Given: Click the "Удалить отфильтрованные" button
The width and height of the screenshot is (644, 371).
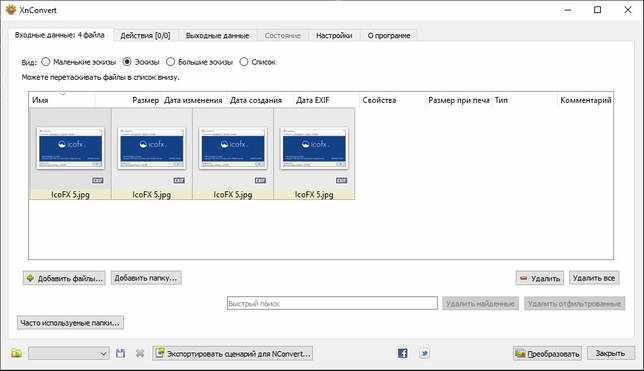Looking at the screenshot, I should (x=574, y=304).
